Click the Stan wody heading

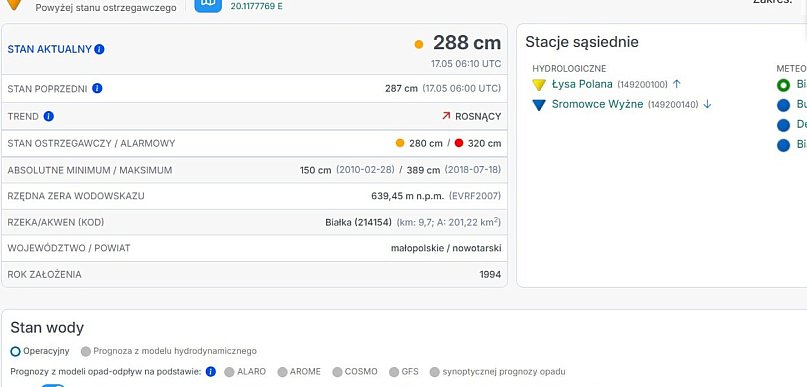click(x=47, y=328)
